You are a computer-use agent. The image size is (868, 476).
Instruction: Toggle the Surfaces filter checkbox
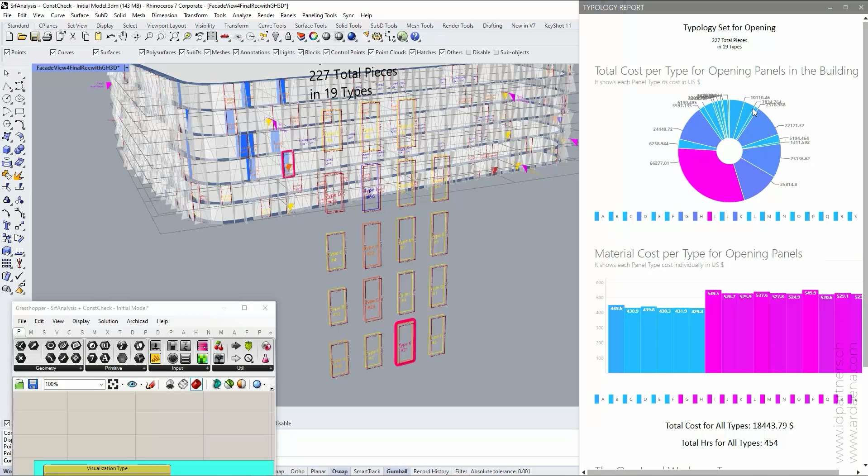coord(96,52)
